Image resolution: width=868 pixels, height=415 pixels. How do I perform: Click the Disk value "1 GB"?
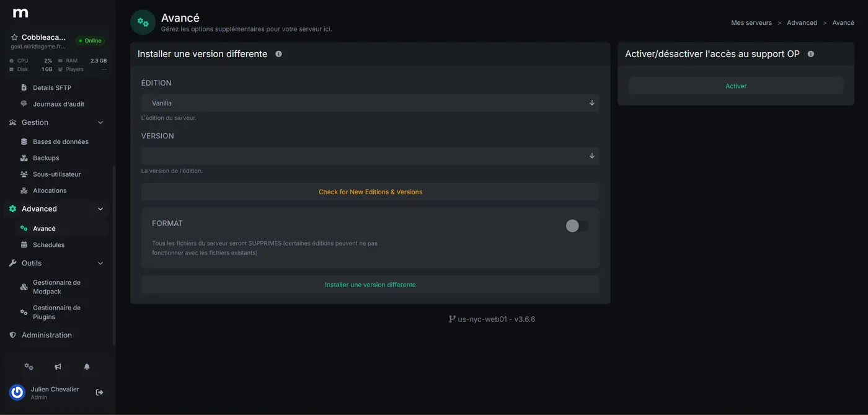[x=46, y=69]
